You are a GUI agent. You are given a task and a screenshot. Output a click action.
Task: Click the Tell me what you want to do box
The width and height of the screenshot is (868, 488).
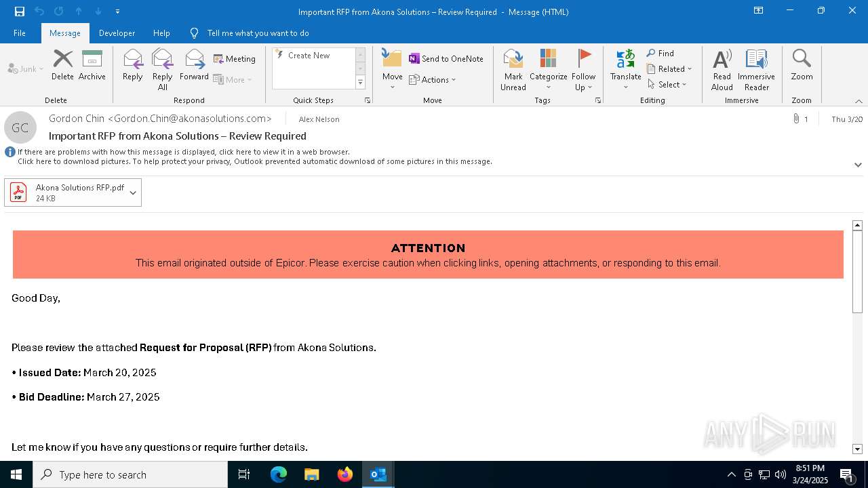coord(258,33)
